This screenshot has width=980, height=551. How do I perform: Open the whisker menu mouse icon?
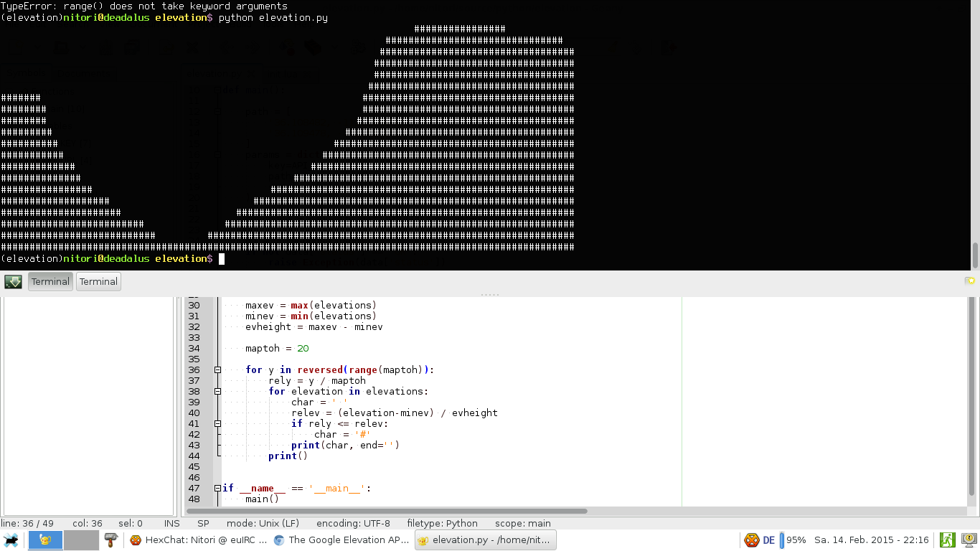11,540
